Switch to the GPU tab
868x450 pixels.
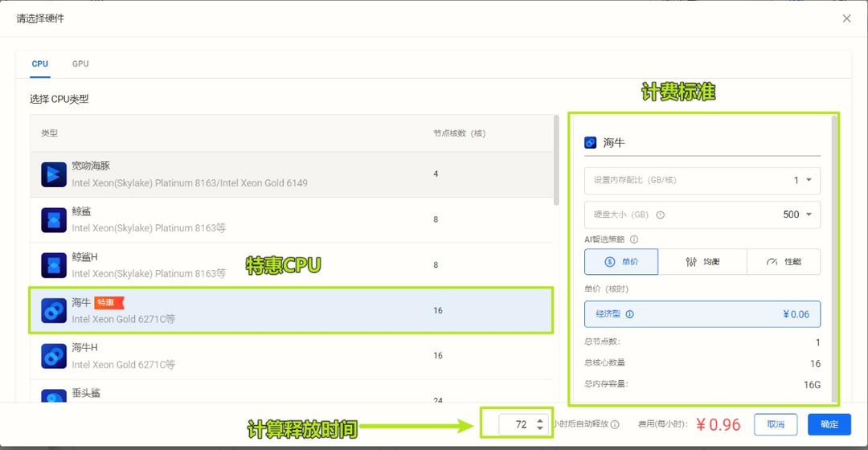(80, 63)
